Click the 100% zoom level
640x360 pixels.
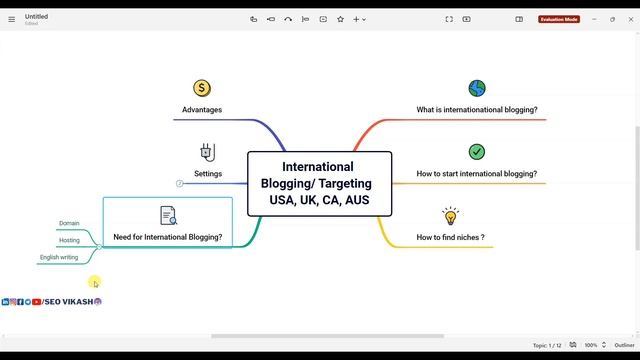click(591, 345)
